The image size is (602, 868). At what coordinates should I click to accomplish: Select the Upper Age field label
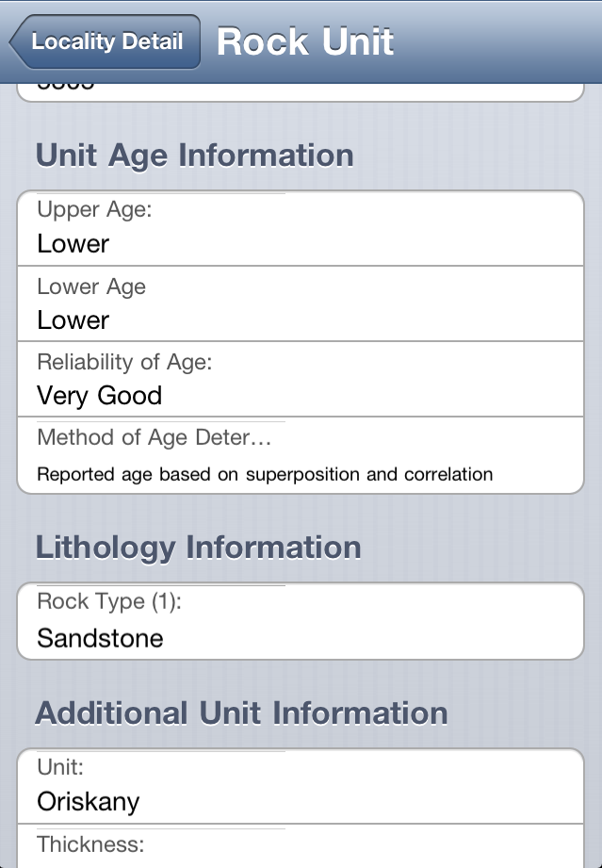(x=94, y=209)
